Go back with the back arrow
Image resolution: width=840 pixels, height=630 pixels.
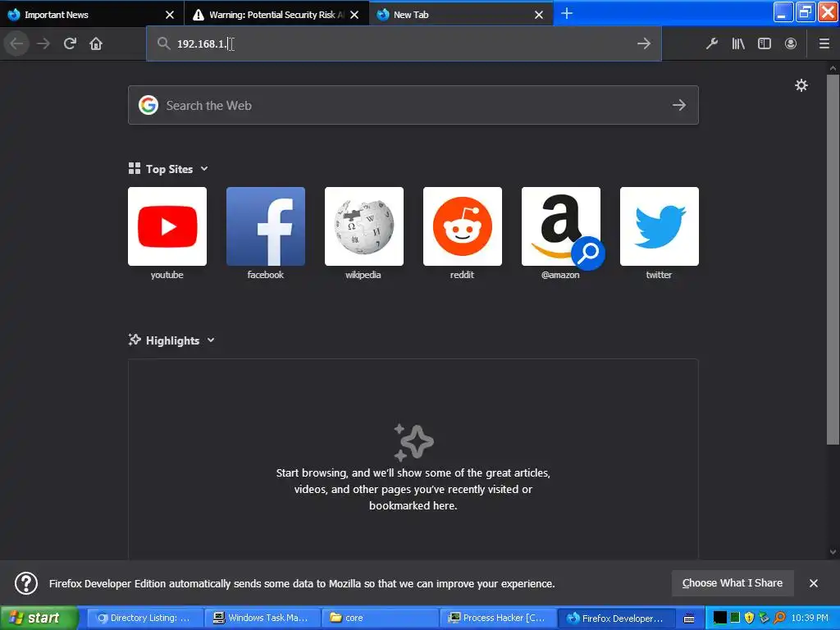click(16, 43)
